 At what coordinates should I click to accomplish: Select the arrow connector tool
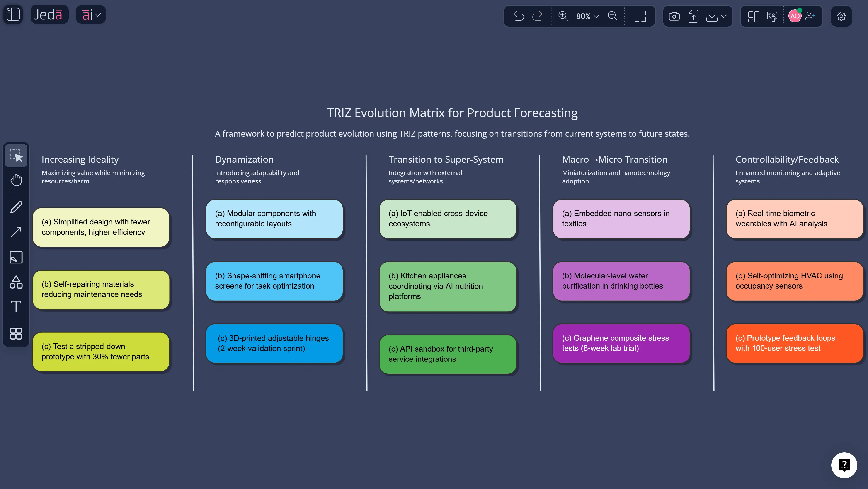click(16, 232)
